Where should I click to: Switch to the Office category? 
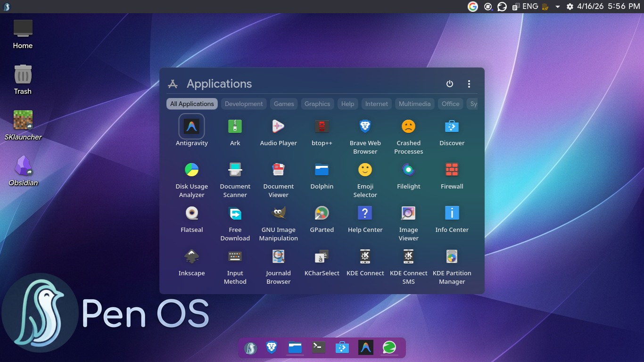pos(451,104)
